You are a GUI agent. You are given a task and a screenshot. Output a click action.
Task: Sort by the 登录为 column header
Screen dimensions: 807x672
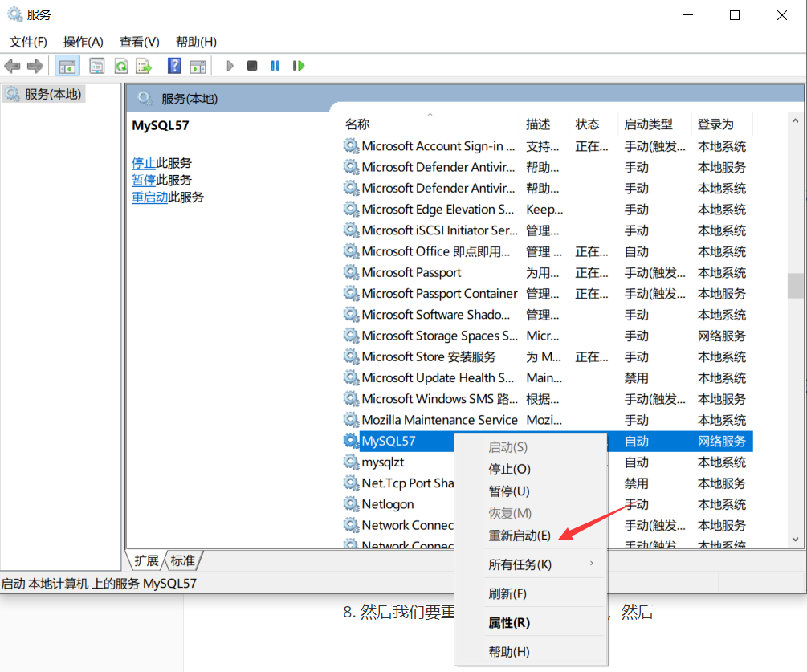(x=721, y=124)
